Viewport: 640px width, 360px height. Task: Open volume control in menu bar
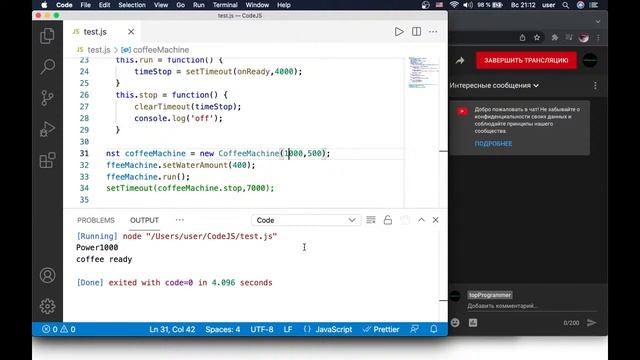pyautogui.click(x=468, y=5)
